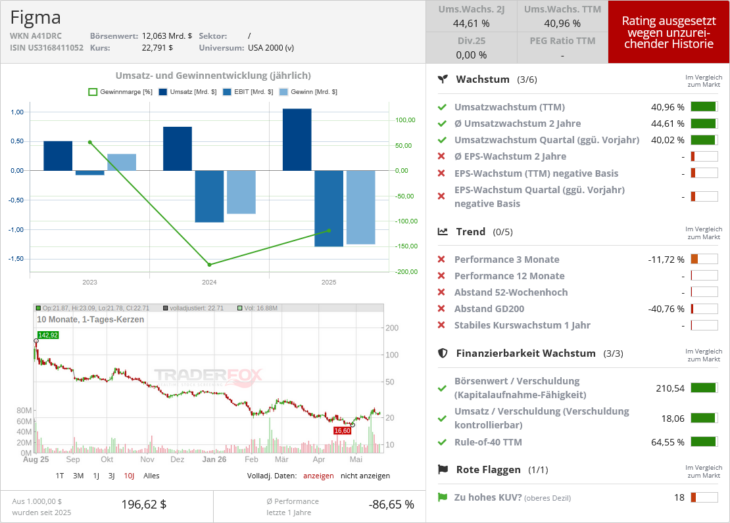Click the Rote Flaggen black flag icon
The image size is (730, 523).
click(442, 469)
